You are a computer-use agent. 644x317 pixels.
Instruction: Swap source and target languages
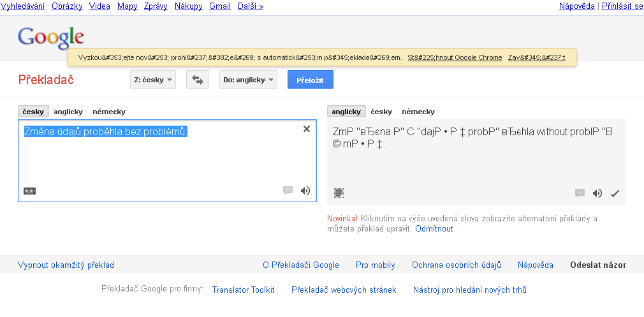[x=197, y=80]
